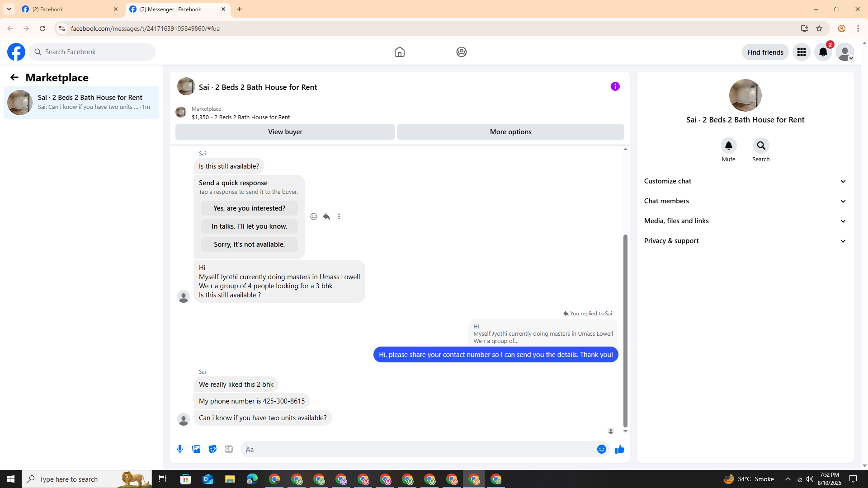
Task: Send a thumbs-up like
Action: [x=619, y=449]
